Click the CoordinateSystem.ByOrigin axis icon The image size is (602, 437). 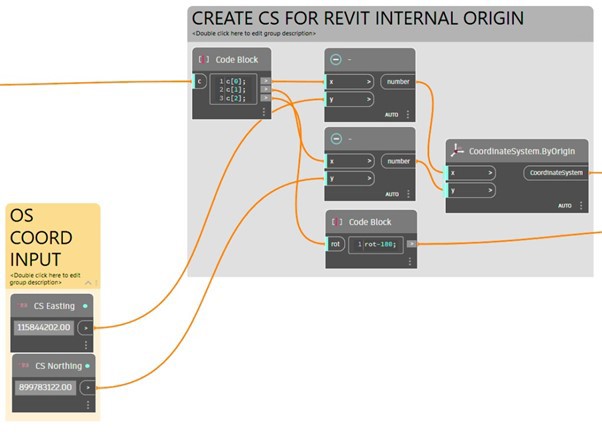coord(457,151)
